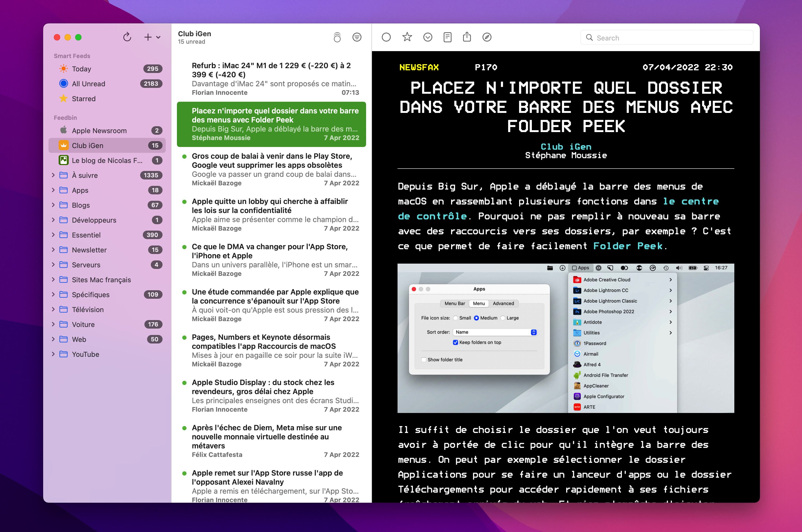Toggle the unread filter icon
802x532 pixels.
pos(357,37)
